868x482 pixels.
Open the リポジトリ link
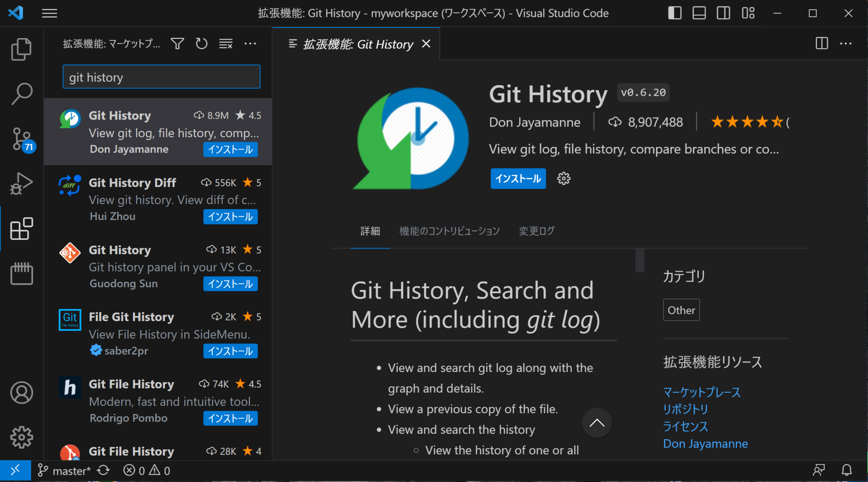685,409
